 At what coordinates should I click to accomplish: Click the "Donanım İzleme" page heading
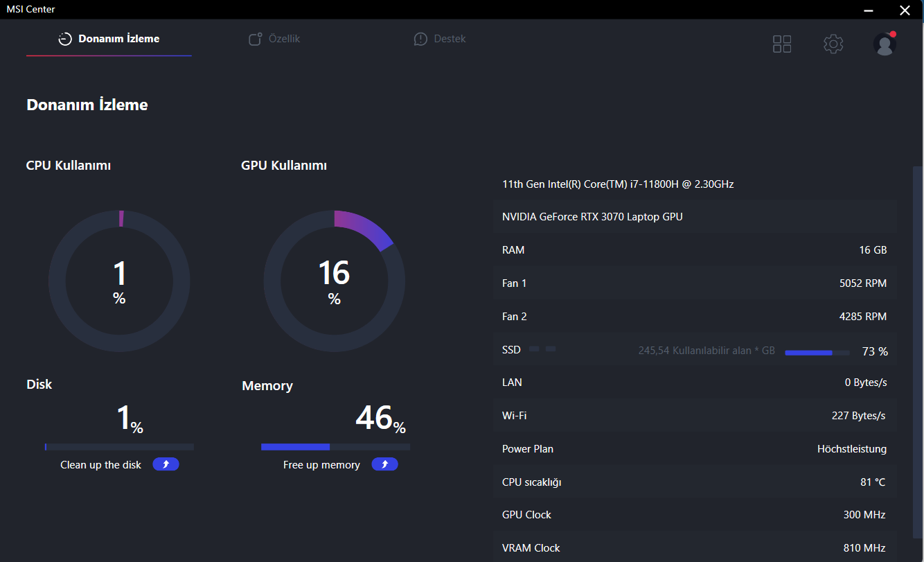pyautogui.click(x=87, y=105)
